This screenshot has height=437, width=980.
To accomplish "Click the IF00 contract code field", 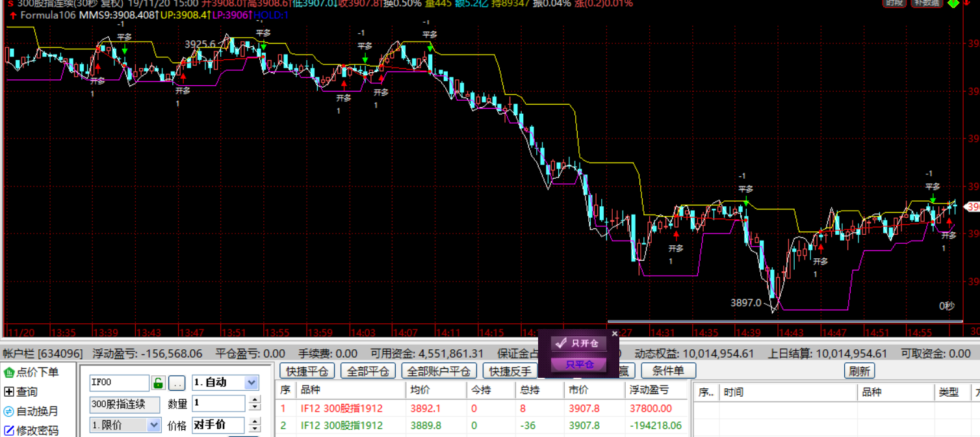I will point(120,383).
